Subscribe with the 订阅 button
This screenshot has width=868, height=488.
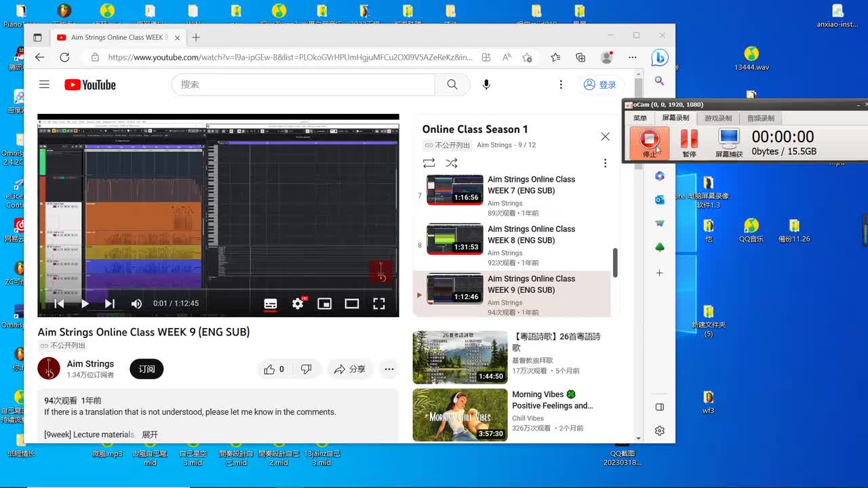coord(146,369)
